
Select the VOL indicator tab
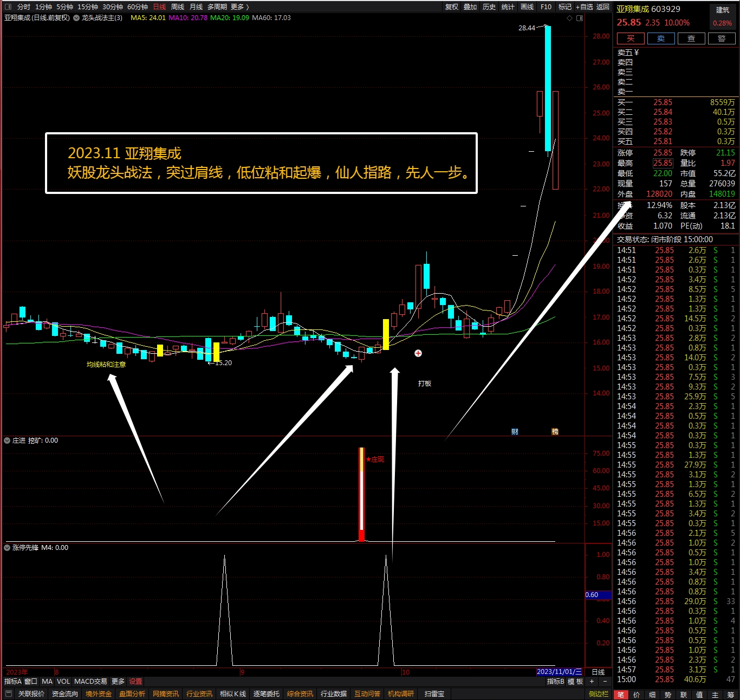point(63,682)
